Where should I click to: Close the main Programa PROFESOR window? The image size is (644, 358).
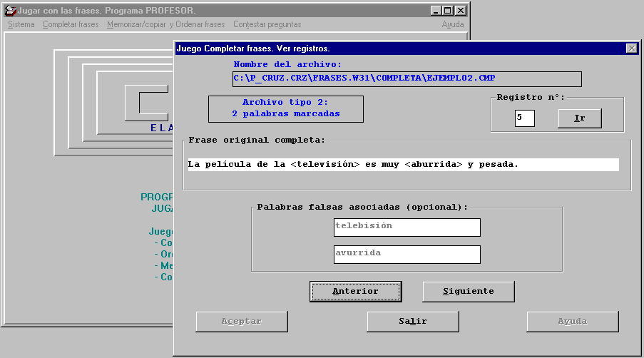tap(461, 11)
